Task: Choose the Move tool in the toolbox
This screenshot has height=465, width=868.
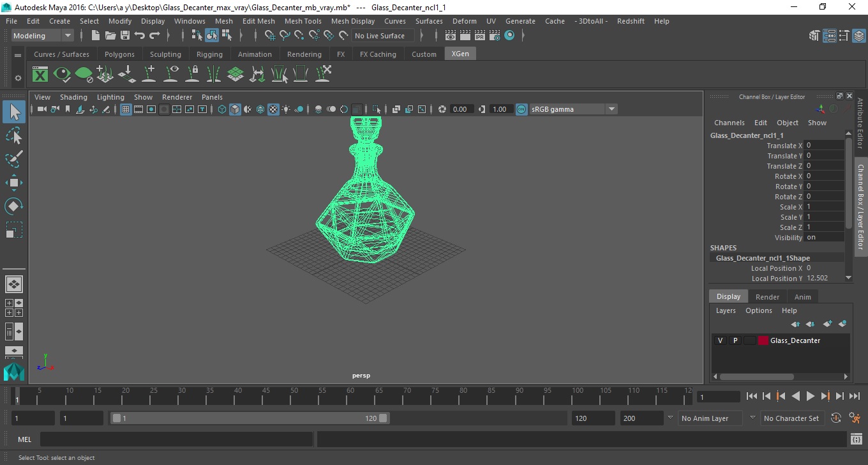Action: (14, 183)
